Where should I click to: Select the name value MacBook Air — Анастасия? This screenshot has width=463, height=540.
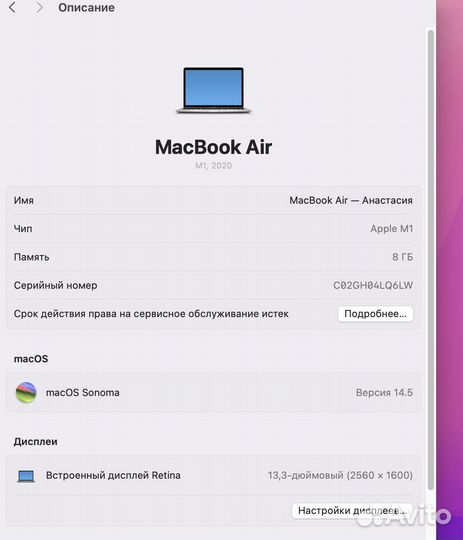351,200
